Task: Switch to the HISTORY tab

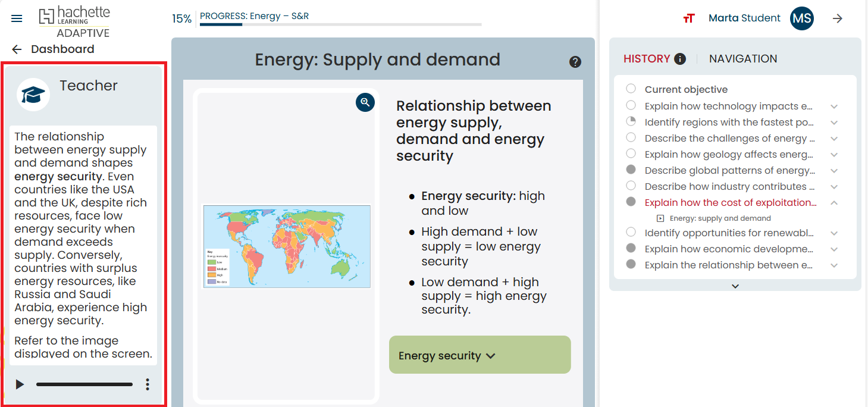Action: (647, 59)
